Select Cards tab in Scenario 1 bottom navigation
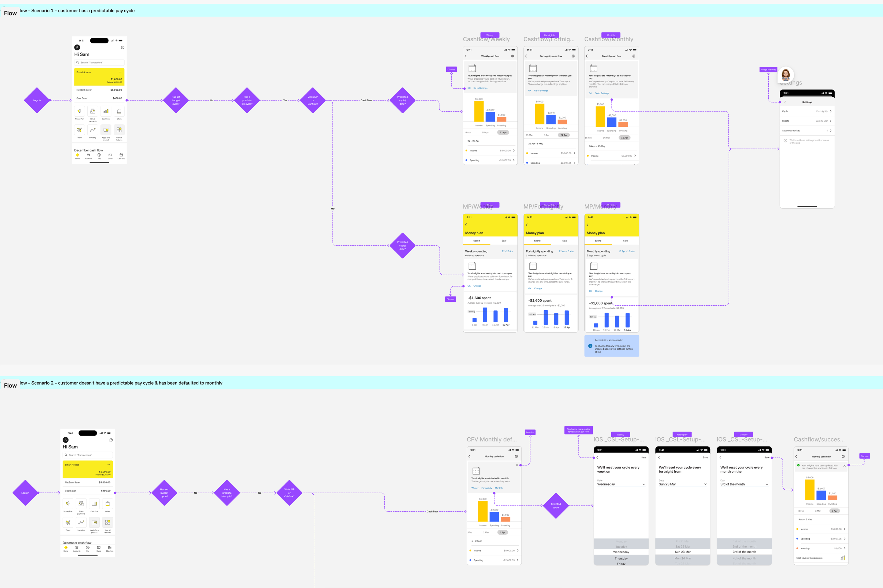Viewport: 883px width, 588px height. 110,156
